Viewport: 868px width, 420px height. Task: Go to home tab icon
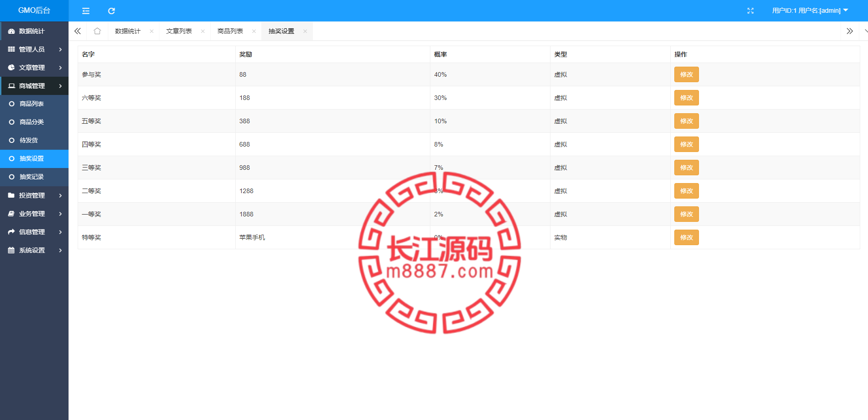pyautogui.click(x=97, y=31)
